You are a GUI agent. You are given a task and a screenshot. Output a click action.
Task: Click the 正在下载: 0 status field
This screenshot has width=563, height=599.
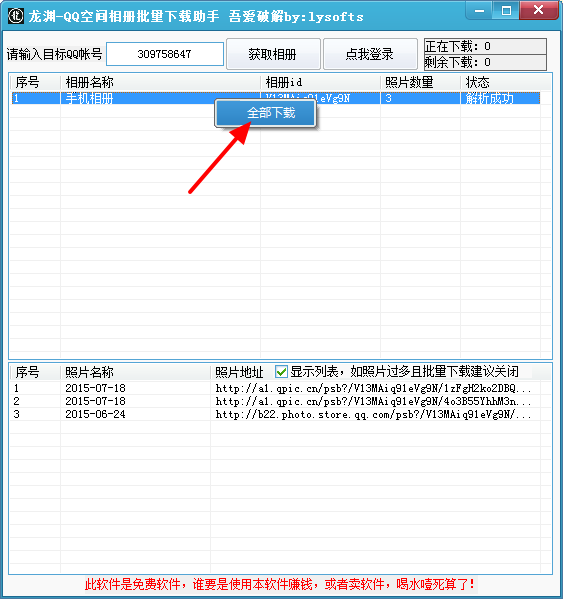click(485, 47)
